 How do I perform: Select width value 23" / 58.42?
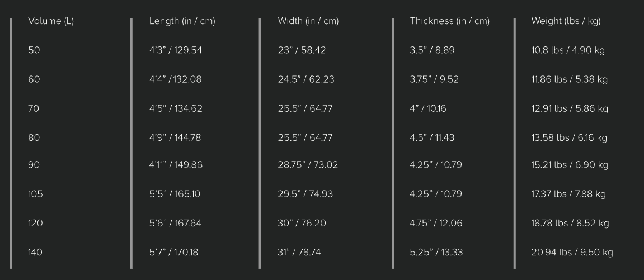point(302,50)
